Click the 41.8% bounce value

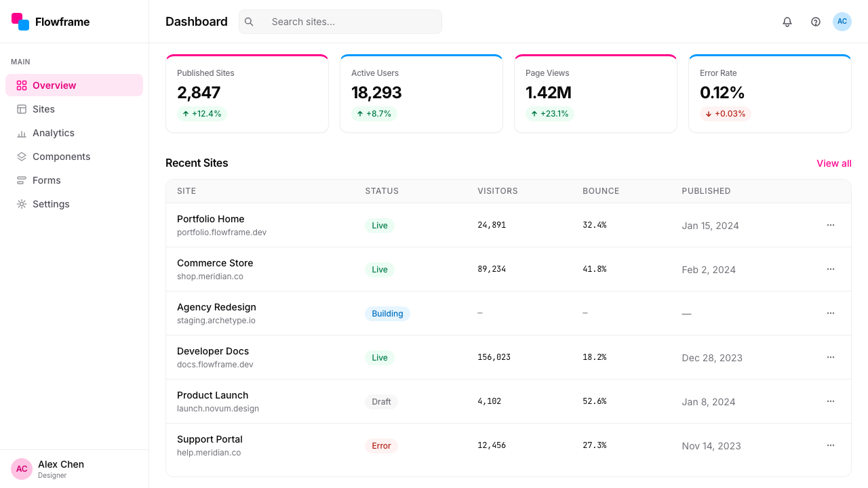click(595, 269)
